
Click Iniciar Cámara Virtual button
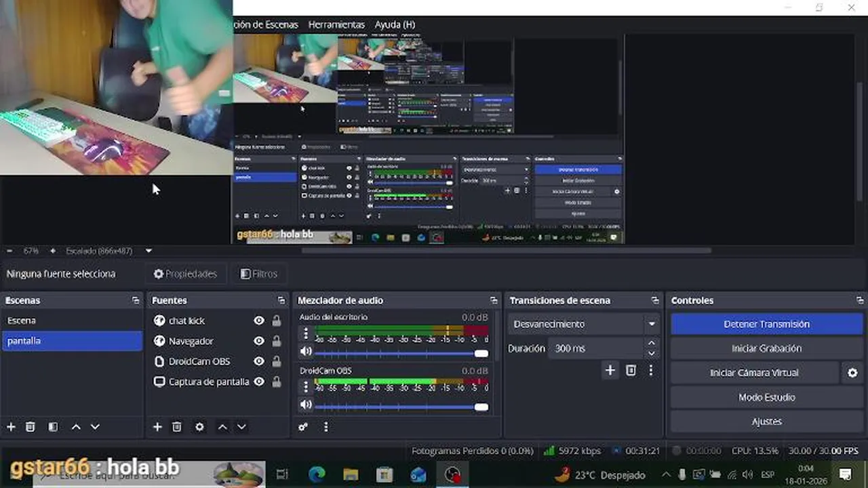754,373
